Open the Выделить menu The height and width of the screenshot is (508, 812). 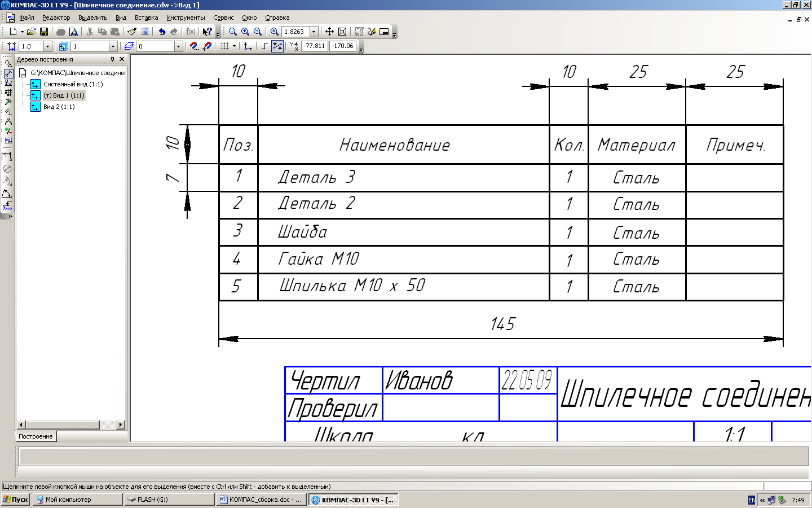[92, 17]
